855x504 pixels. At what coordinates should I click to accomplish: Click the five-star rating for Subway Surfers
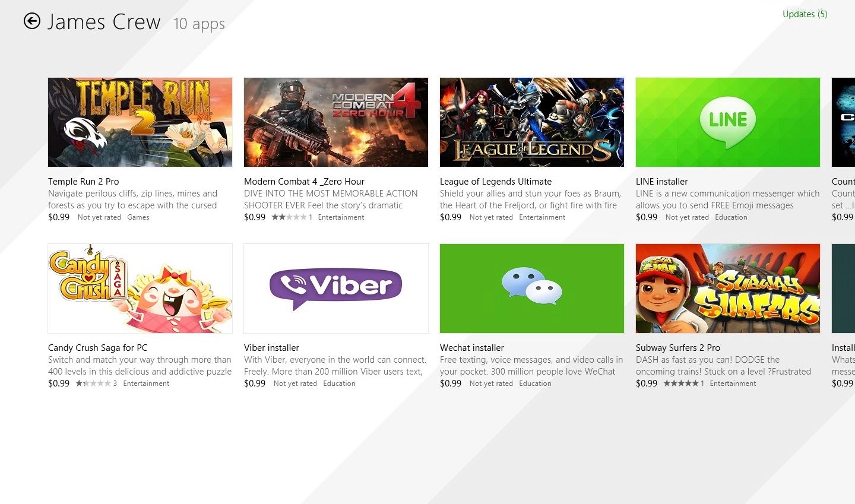[x=681, y=383]
